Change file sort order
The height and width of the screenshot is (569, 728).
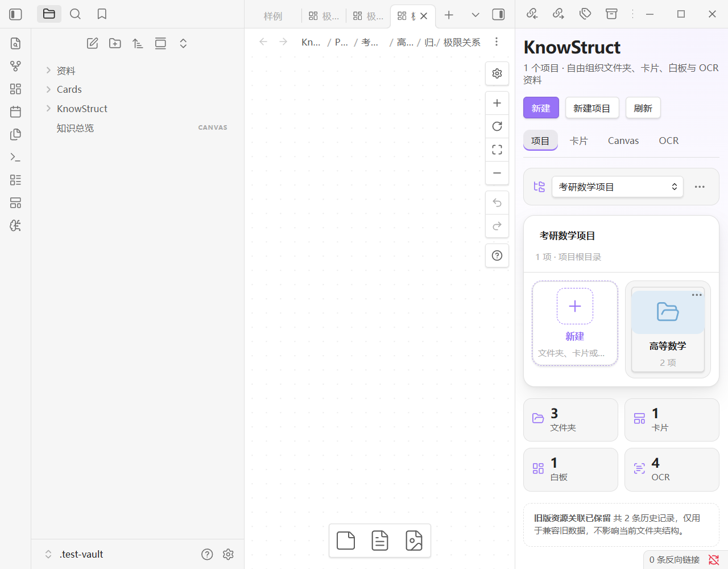coord(138,43)
